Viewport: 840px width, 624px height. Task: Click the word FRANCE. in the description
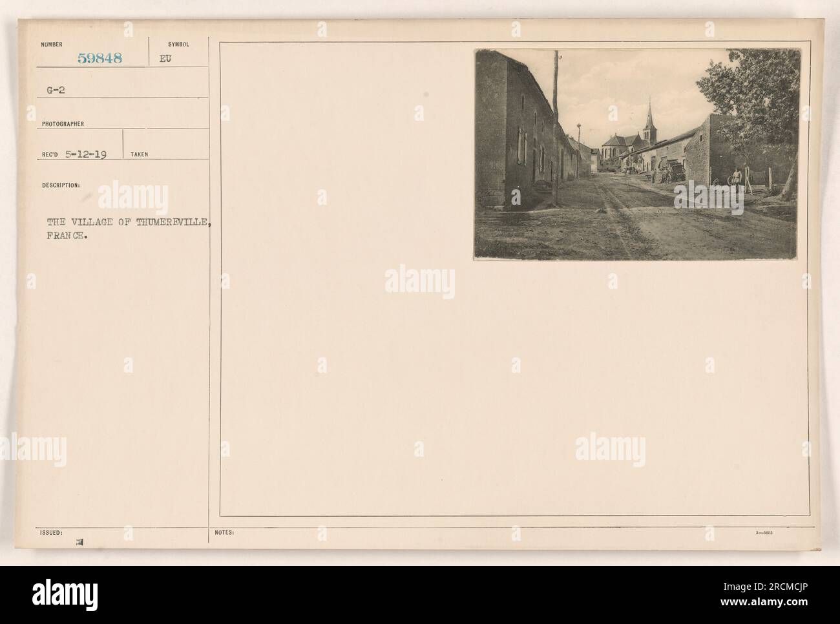click(68, 236)
